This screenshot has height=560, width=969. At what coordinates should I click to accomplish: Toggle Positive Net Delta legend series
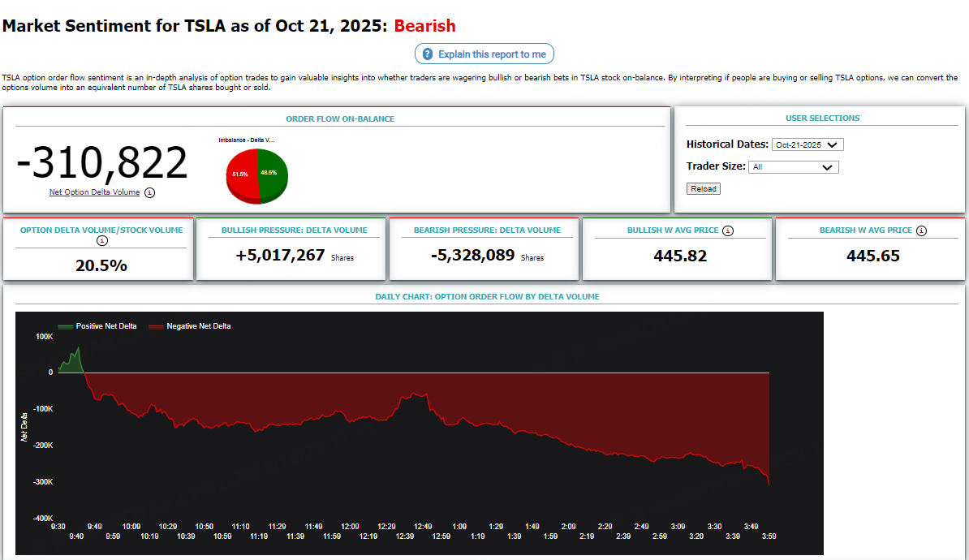pyautogui.click(x=97, y=326)
